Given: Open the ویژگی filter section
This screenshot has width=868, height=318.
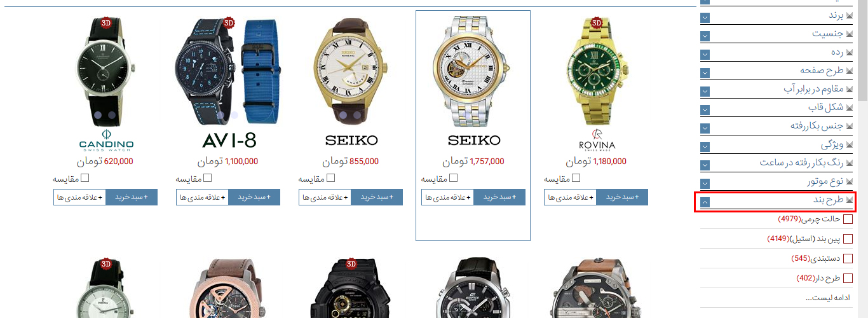Looking at the screenshot, I should pyautogui.click(x=705, y=147).
